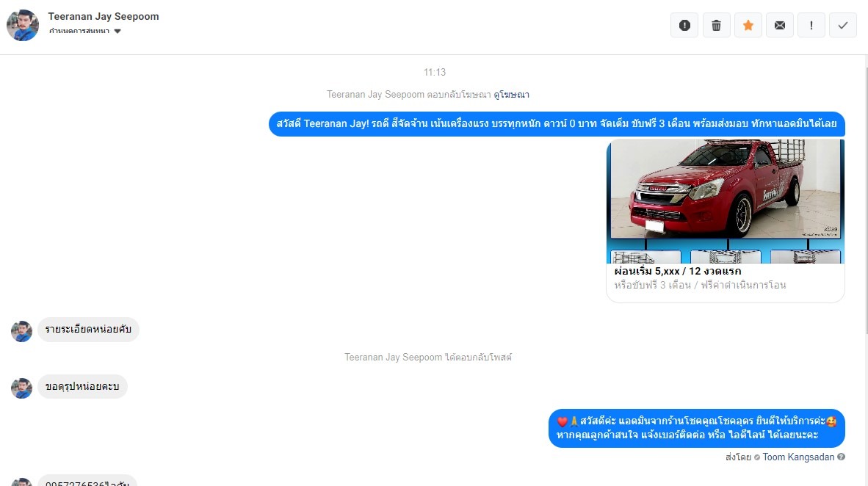This screenshot has height=486, width=868.
Task: Click the Teeranan Jay Seepoom header name
Action: coord(104,16)
